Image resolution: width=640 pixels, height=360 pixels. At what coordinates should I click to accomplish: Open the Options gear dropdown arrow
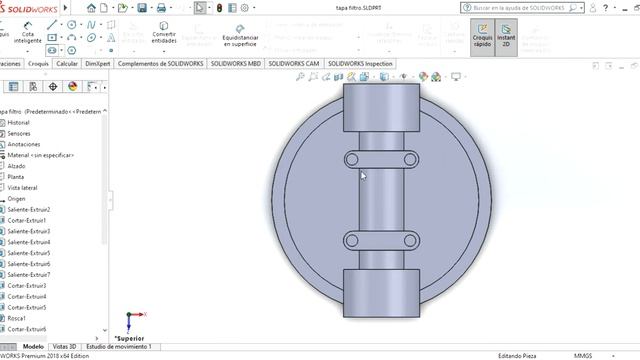pos(254,8)
